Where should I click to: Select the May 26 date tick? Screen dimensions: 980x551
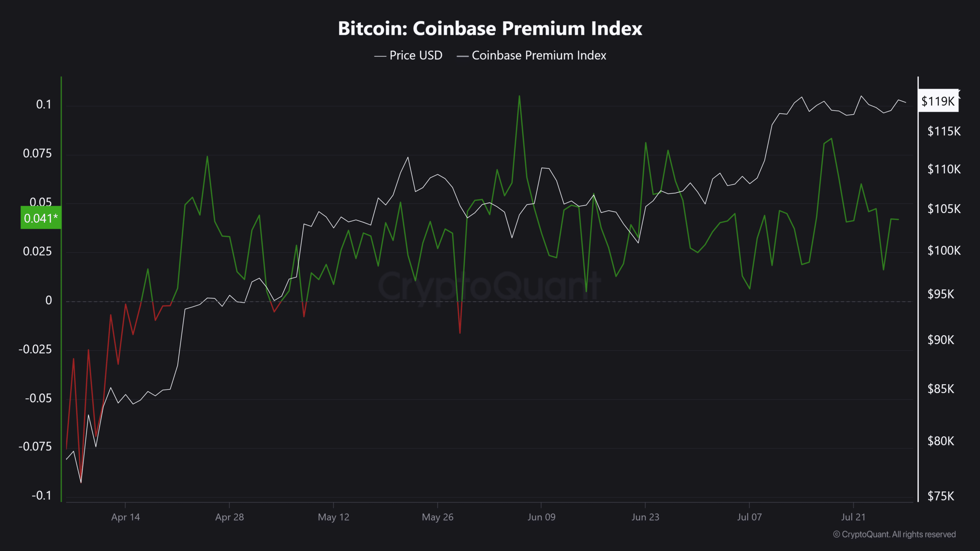click(x=438, y=517)
